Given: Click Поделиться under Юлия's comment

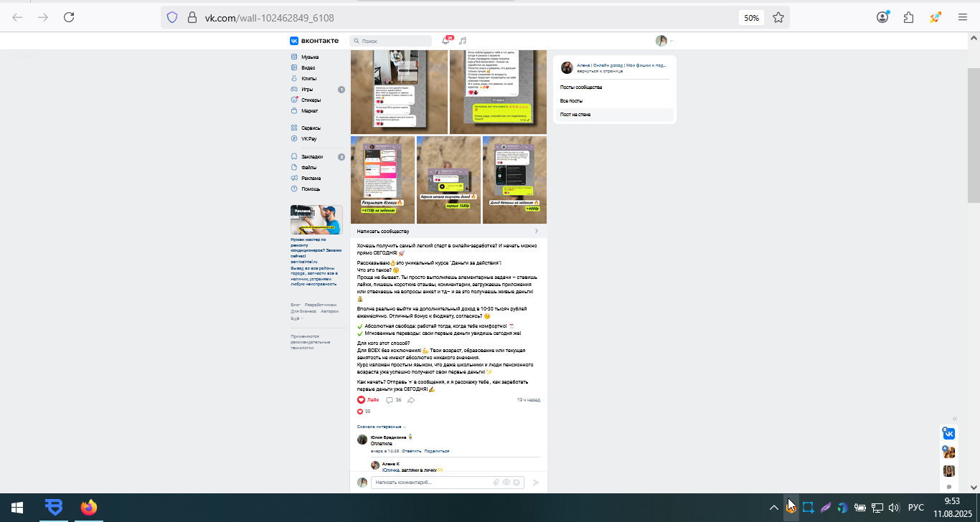Looking at the screenshot, I should (437, 451).
